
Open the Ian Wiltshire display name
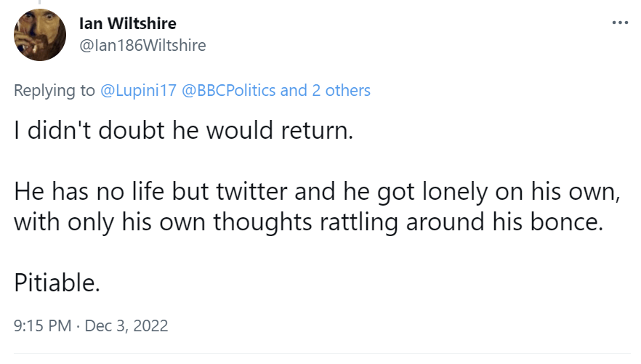127,24
